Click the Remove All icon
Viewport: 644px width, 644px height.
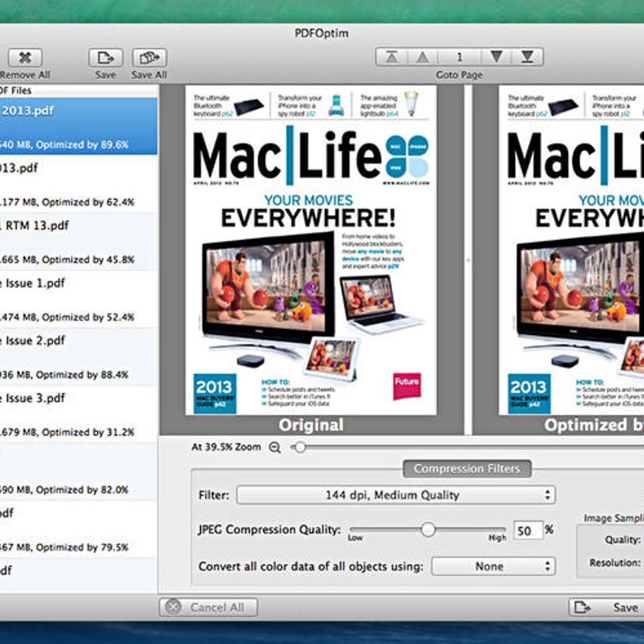click(25, 57)
